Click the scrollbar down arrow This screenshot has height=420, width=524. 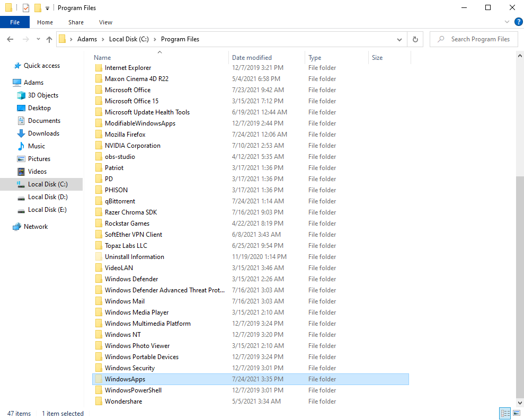pyautogui.click(x=520, y=403)
